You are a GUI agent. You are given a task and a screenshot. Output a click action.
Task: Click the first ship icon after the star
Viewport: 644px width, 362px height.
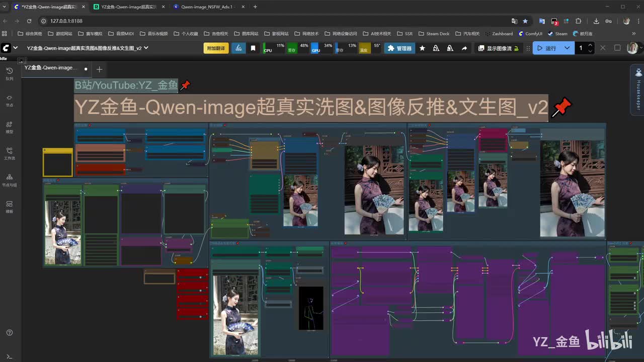[x=436, y=48]
